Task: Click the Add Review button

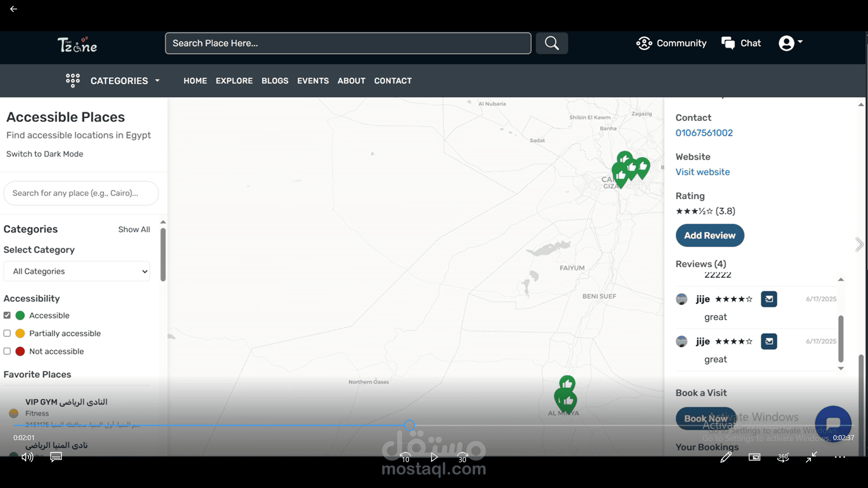Action: [710, 235]
